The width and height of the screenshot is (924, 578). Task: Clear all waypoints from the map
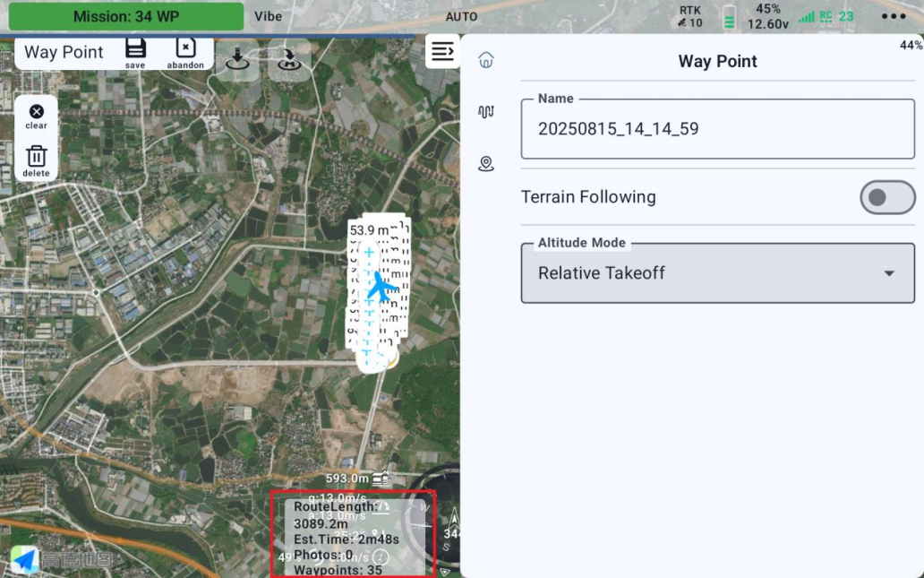(36, 116)
